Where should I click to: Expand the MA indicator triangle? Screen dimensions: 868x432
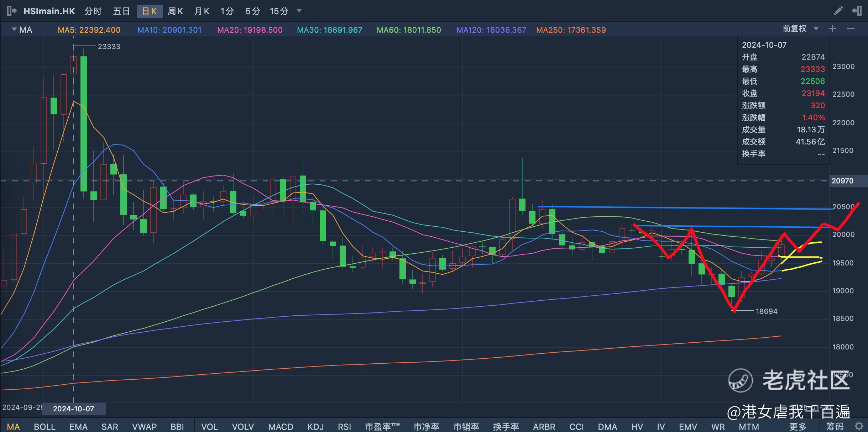point(14,29)
